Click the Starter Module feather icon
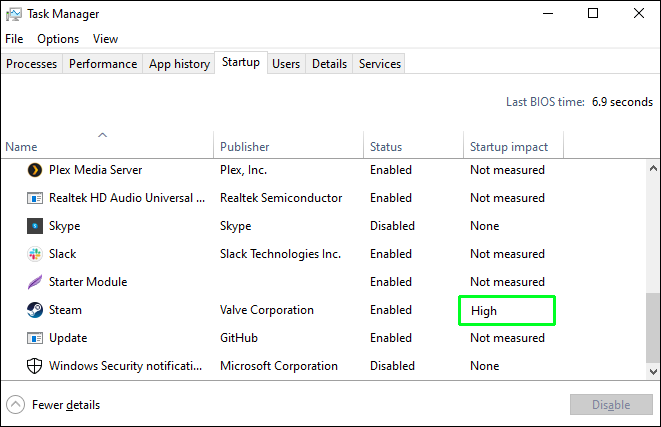661x427 pixels. pyautogui.click(x=34, y=282)
